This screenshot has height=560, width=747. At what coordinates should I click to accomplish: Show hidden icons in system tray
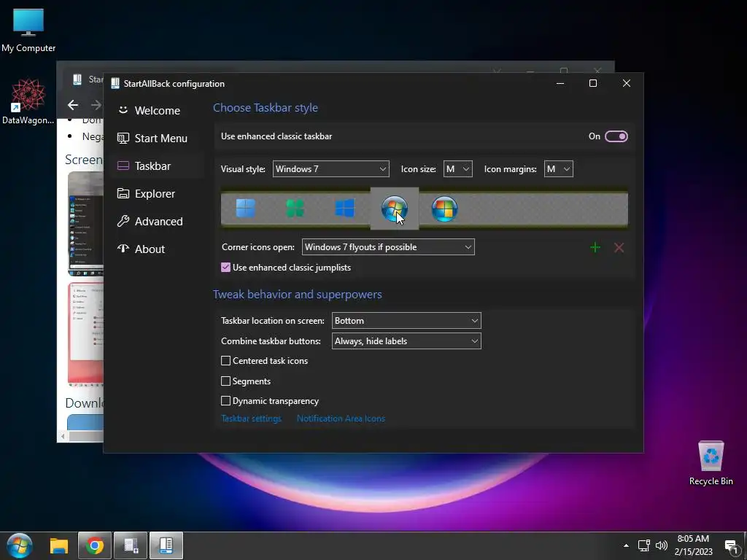pos(626,545)
